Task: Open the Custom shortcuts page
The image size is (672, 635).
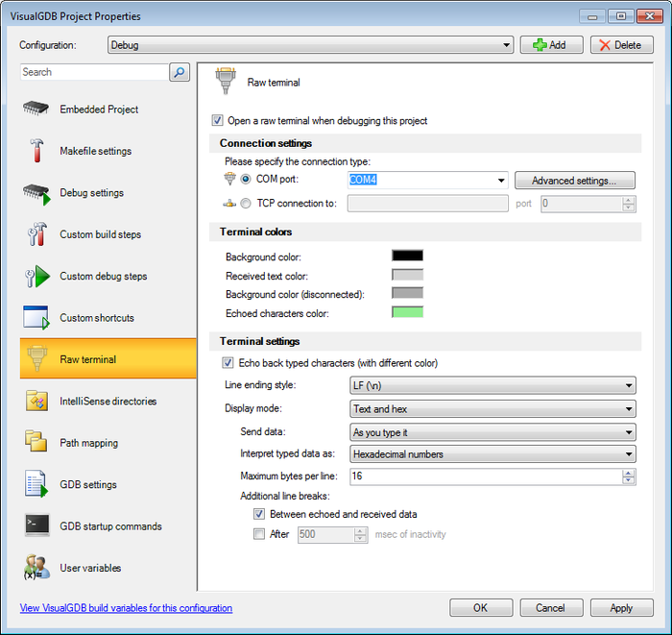Action: [x=108, y=318]
